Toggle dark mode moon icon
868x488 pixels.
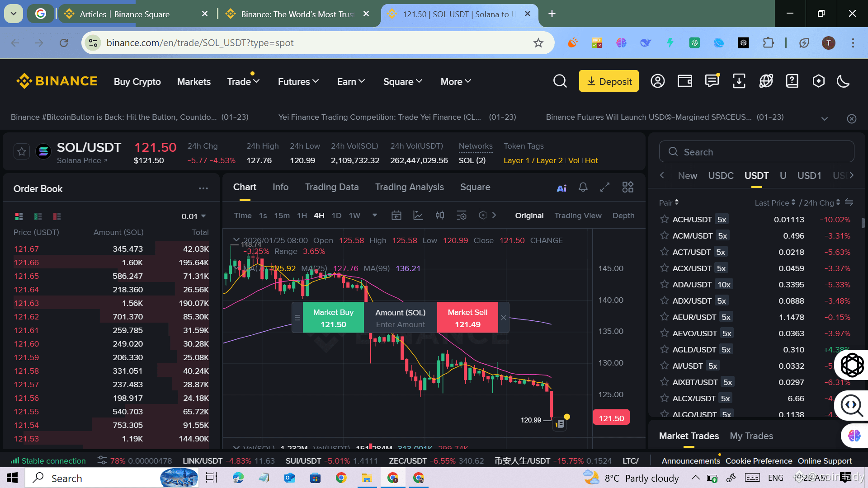(x=843, y=81)
